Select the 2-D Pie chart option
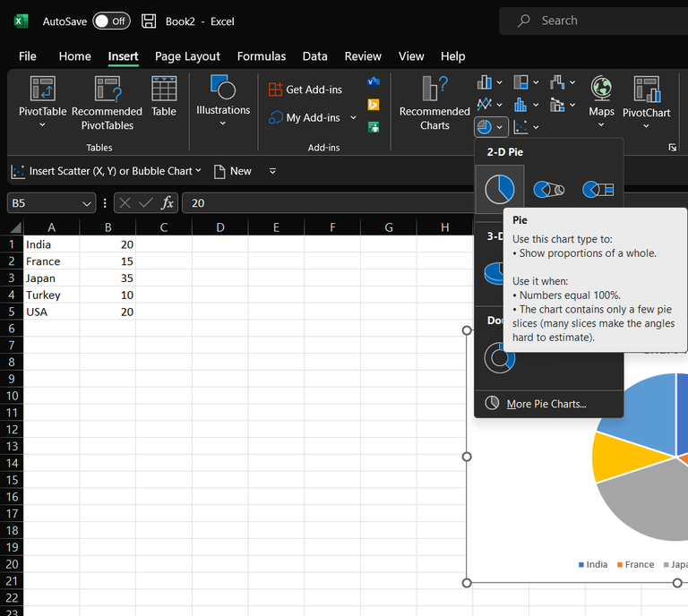Image resolution: width=688 pixels, height=616 pixels. click(x=499, y=189)
